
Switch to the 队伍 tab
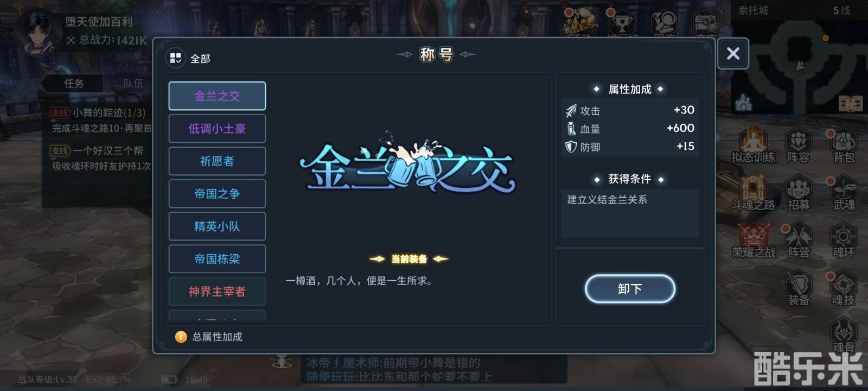pos(133,83)
